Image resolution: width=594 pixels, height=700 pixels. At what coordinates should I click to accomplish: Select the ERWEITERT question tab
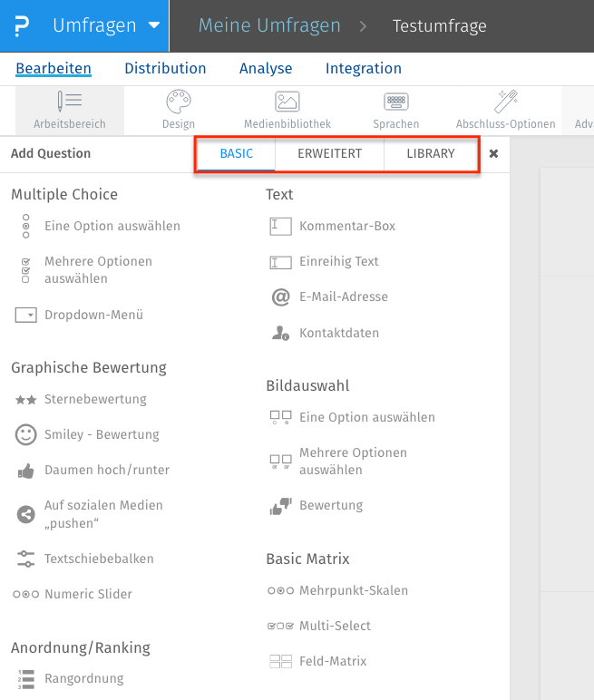click(329, 153)
